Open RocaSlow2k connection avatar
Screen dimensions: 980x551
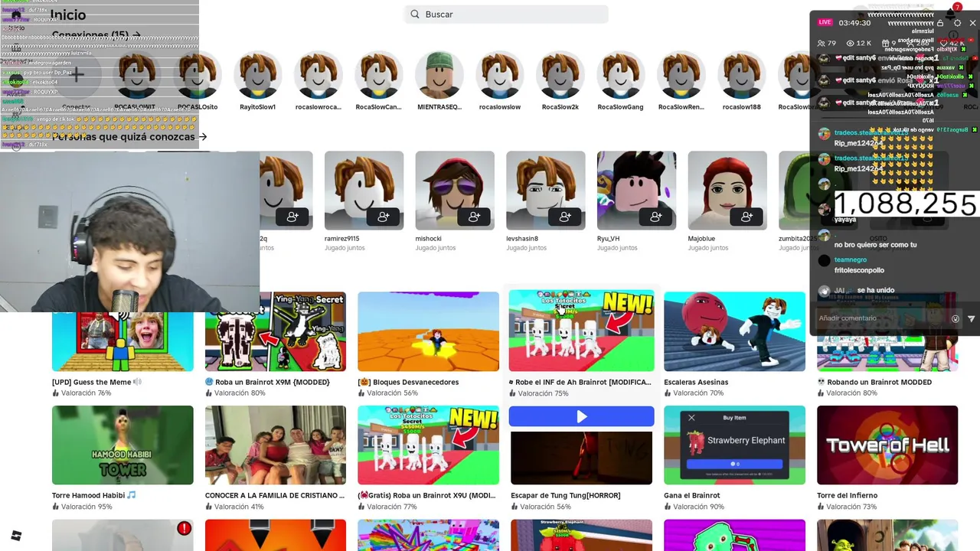pos(560,75)
